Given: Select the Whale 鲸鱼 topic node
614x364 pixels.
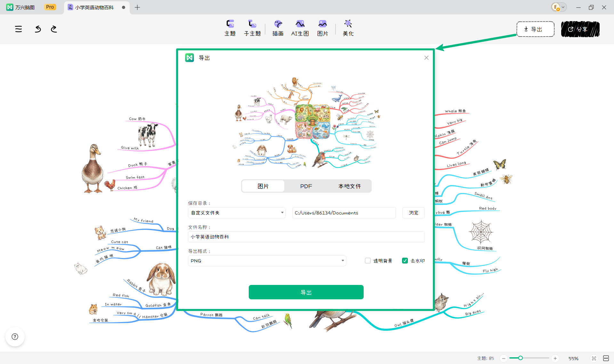Looking at the screenshot, I should 455,111.
